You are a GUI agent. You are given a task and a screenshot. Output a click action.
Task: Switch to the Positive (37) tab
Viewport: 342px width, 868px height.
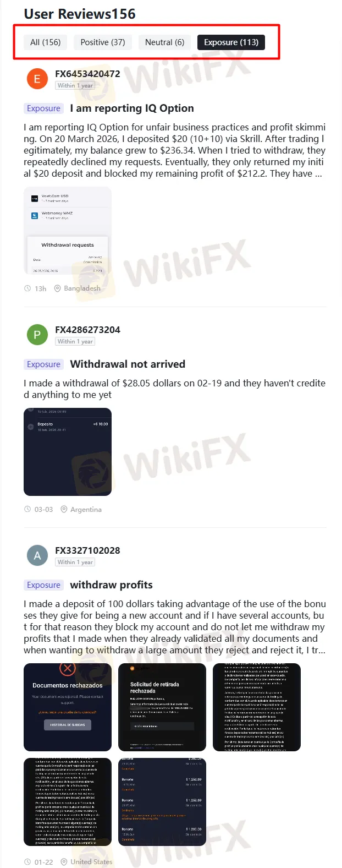click(x=103, y=42)
